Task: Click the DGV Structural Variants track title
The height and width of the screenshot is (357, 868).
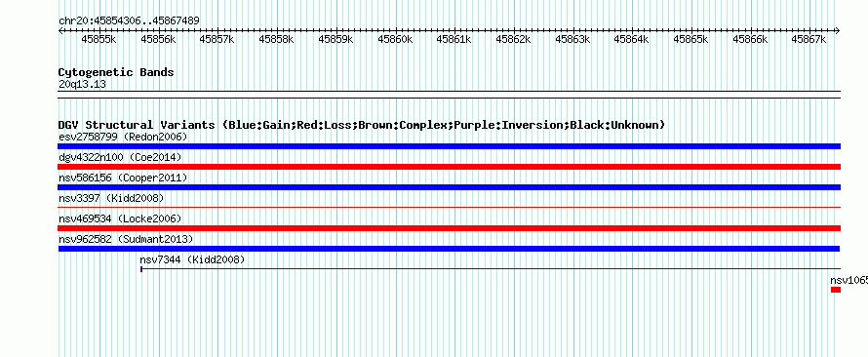Action: 361,125
